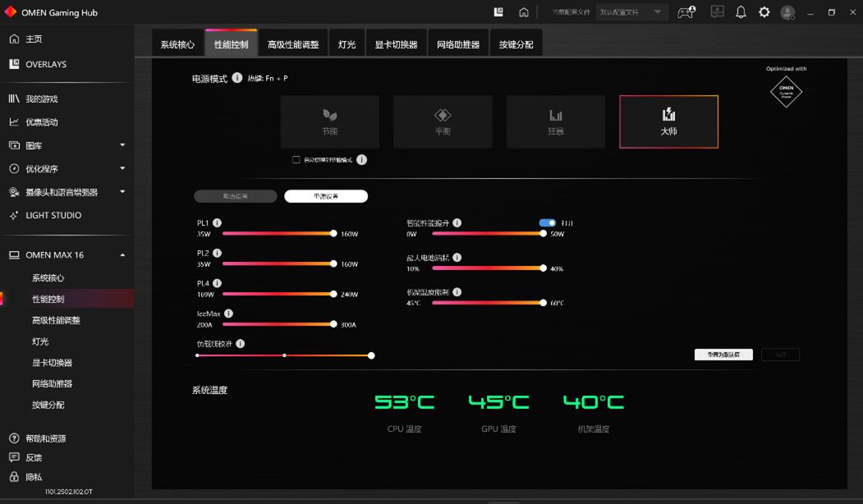Screen dimensions: 863x504
Task: Open the 默认配置文件 profile dropdown
Action: (x=631, y=12)
